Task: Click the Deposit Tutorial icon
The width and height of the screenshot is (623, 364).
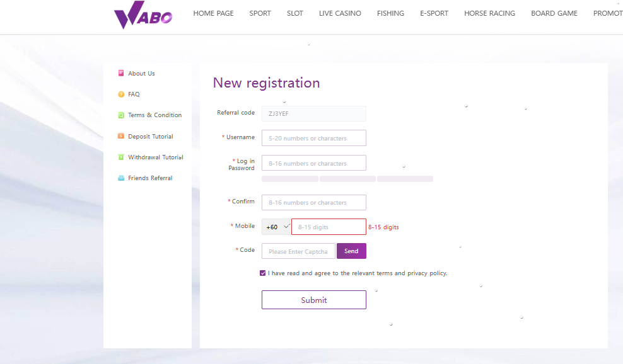Action: (x=121, y=136)
